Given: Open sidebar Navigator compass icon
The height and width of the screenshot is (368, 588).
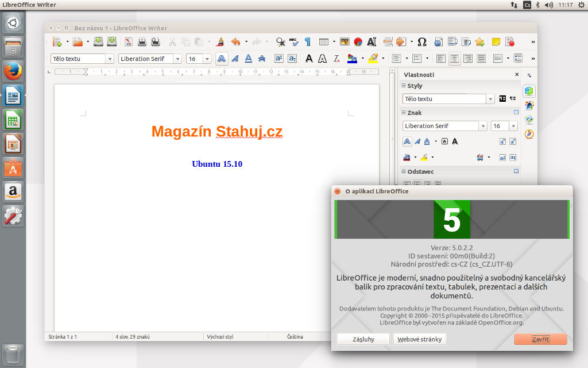Looking at the screenshot, I should coord(529,134).
